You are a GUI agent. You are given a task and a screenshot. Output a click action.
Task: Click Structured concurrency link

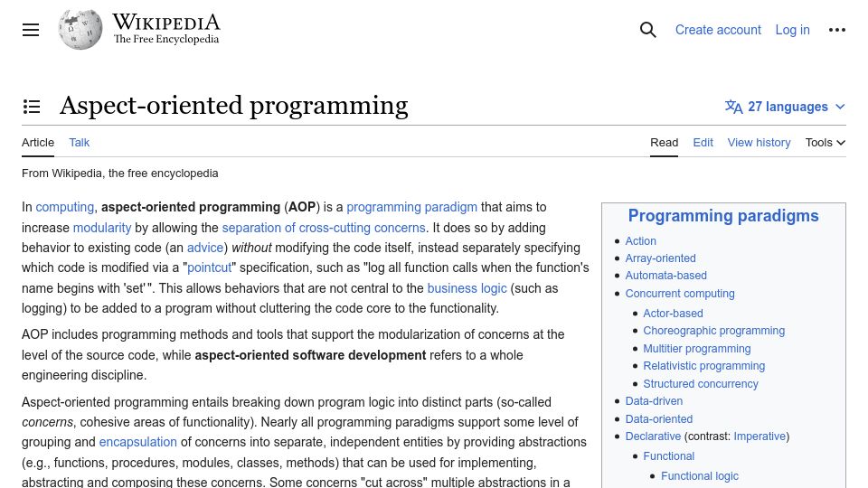pos(700,383)
